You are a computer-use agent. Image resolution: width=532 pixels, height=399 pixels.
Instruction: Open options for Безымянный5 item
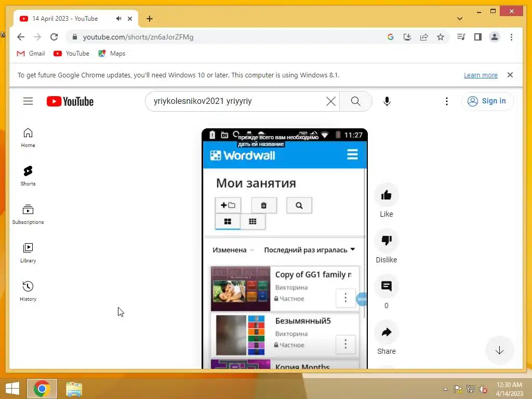345,344
